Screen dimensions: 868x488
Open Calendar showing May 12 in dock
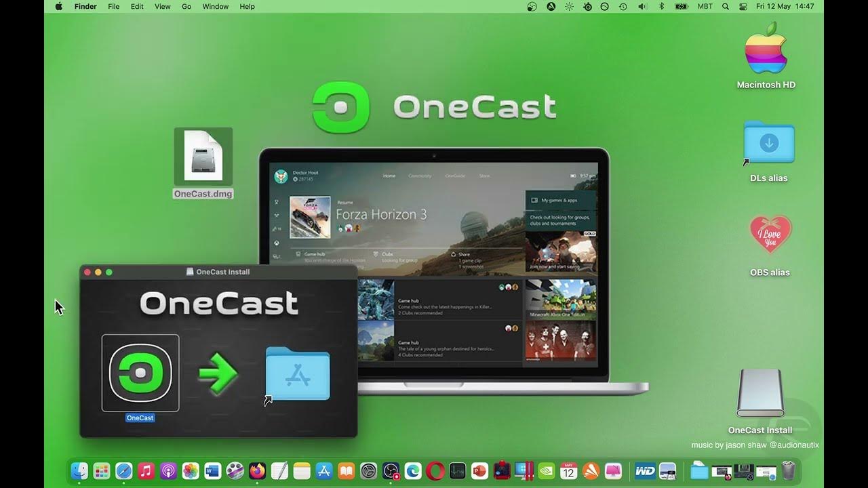click(568, 470)
